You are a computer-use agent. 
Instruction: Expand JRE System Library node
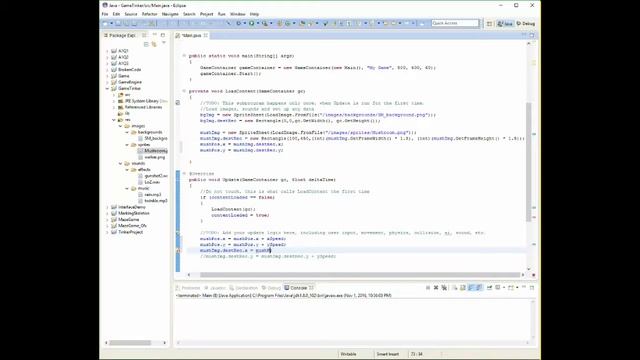[114, 101]
